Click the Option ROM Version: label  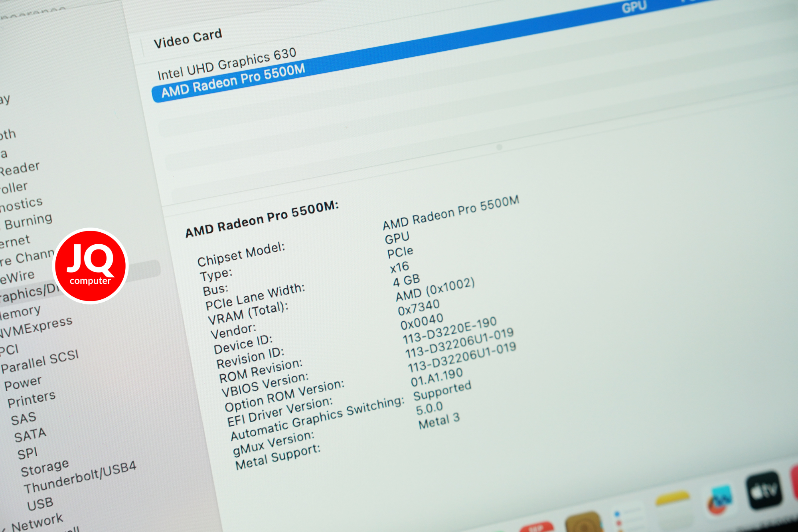pyautogui.click(x=284, y=396)
